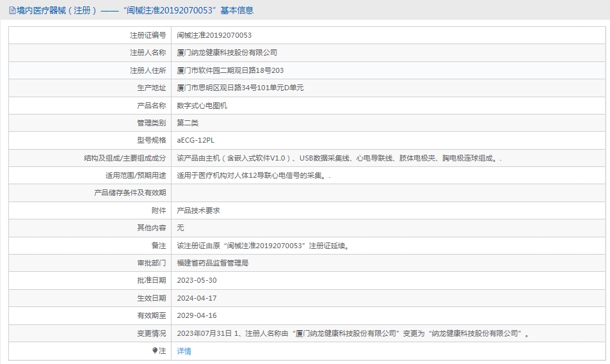This screenshot has height=364, width=610.
Task: Select the product name 数字式心电图机
Action: point(202,106)
